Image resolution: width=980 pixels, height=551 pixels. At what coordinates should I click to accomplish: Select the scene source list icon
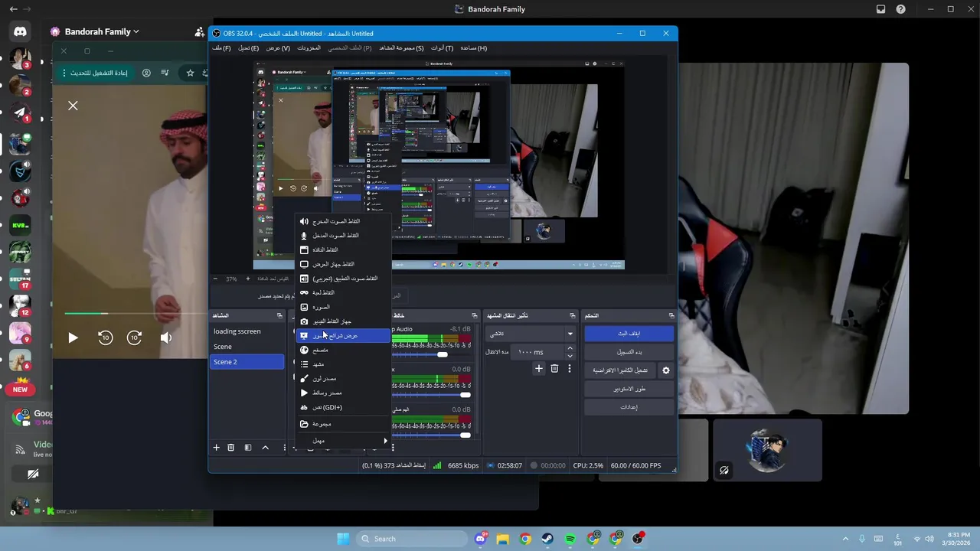click(x=304, y=364)
